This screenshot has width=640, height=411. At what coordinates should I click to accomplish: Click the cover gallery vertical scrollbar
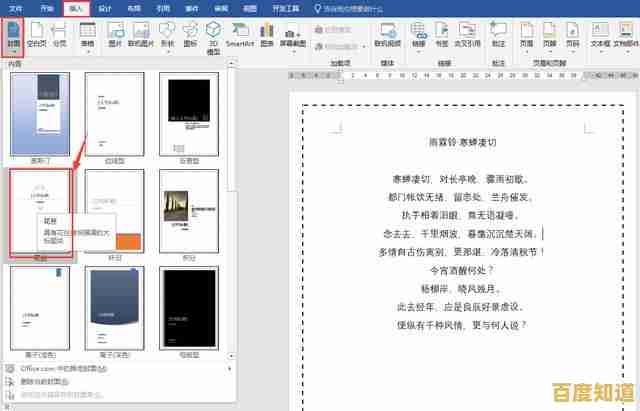(x=232, y=200)
